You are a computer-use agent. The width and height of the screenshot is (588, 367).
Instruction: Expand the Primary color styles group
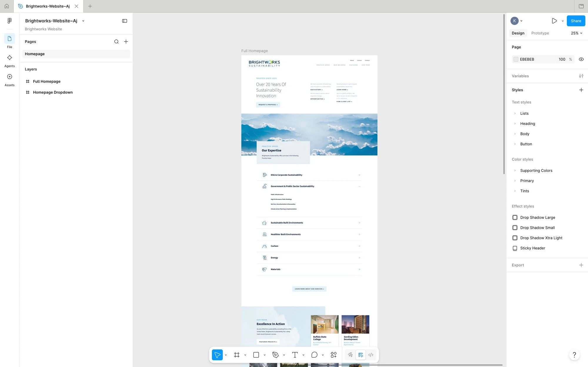point(515,181)
